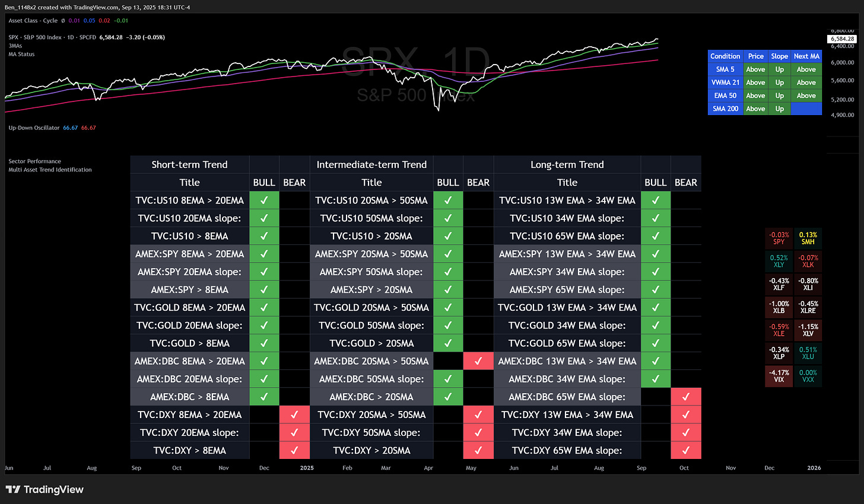Image resolution: width=864 pixels, height=504 pixels.
Task: Click the SMA 5 row label
Action: coord(725,69)
